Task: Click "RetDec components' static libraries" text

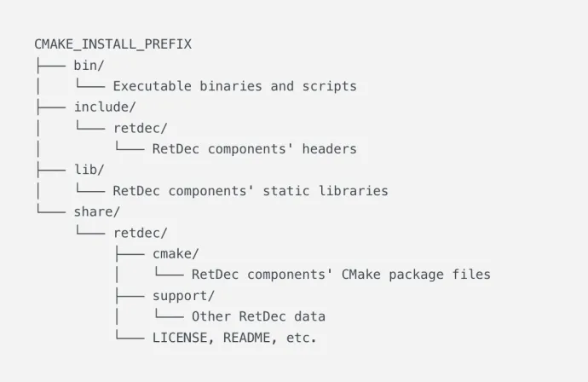Action: tap(251, 191)
